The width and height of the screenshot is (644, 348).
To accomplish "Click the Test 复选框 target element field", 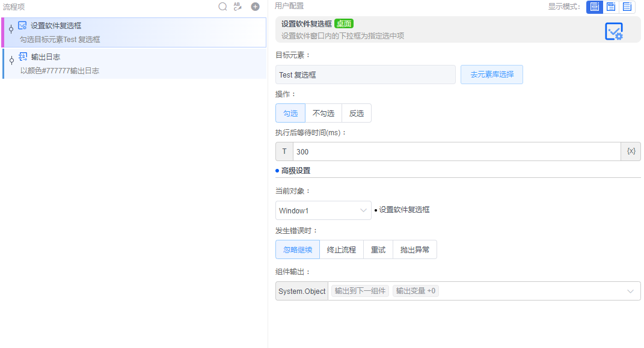I will click(x=366, y=74).
